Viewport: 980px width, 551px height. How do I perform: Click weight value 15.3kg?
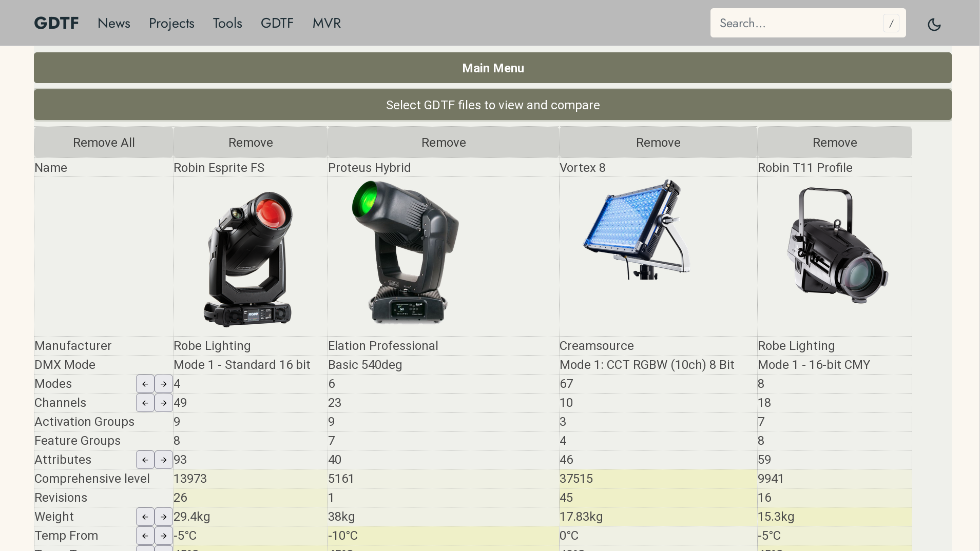[835, 517]
